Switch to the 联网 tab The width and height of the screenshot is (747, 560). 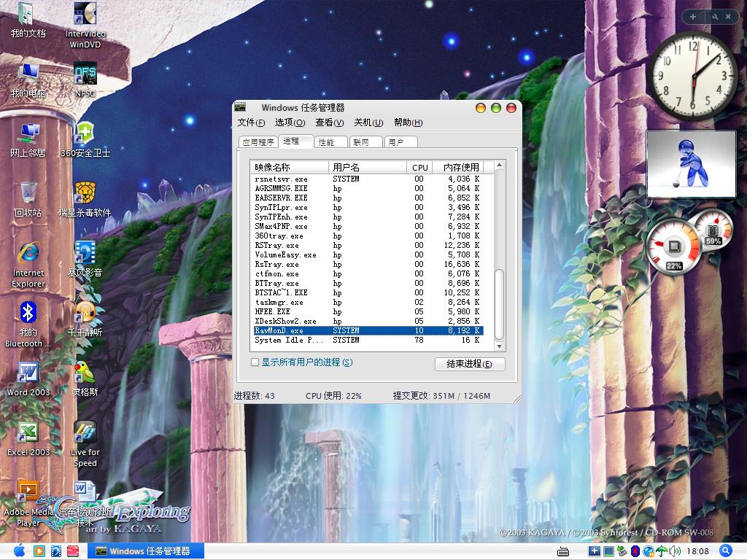pos(366,142)
